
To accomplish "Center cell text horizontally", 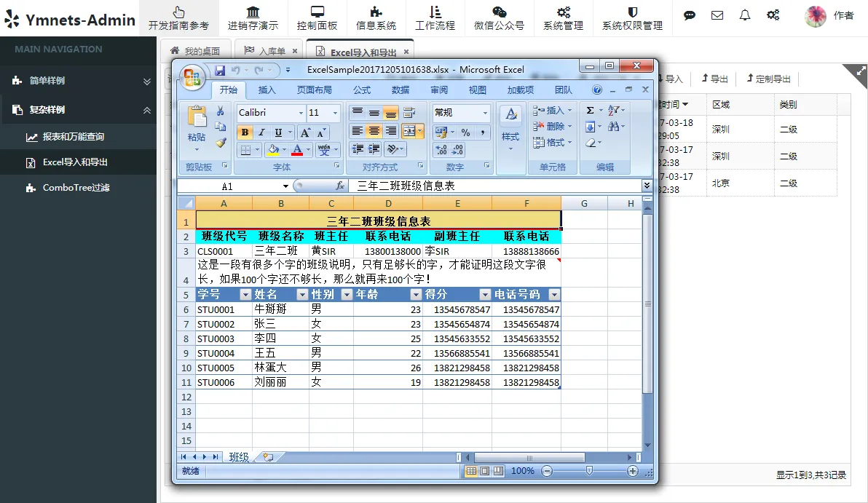I will (374, 131).
